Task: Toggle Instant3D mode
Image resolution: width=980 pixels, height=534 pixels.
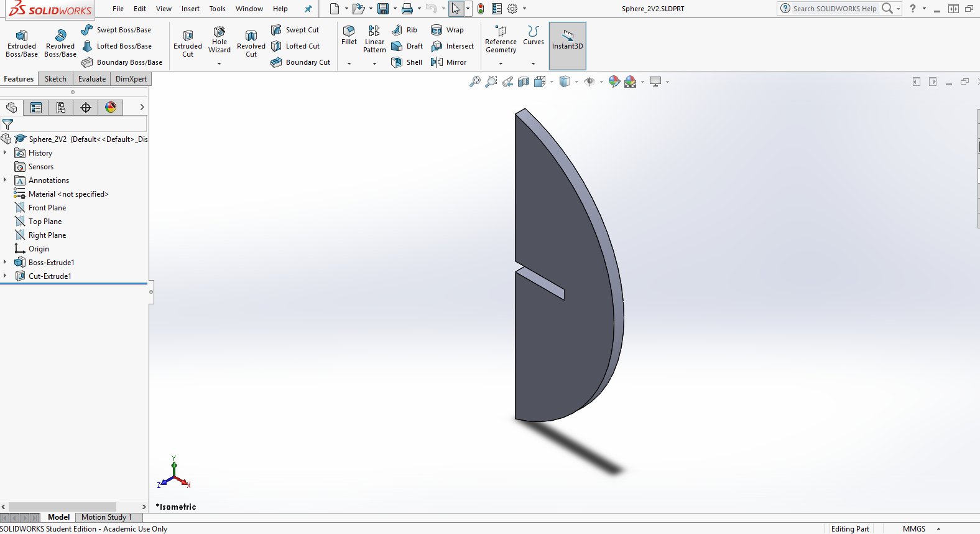Action: [568, 46]
